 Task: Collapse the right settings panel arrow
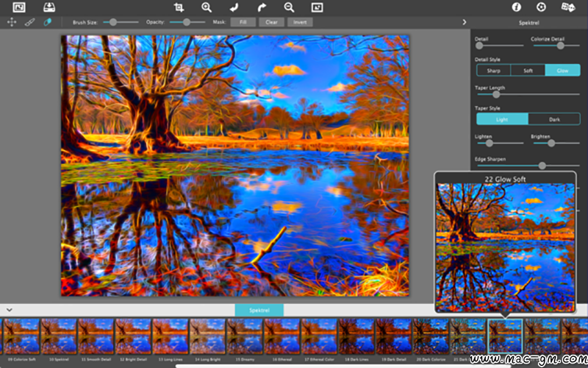(465, 22)
